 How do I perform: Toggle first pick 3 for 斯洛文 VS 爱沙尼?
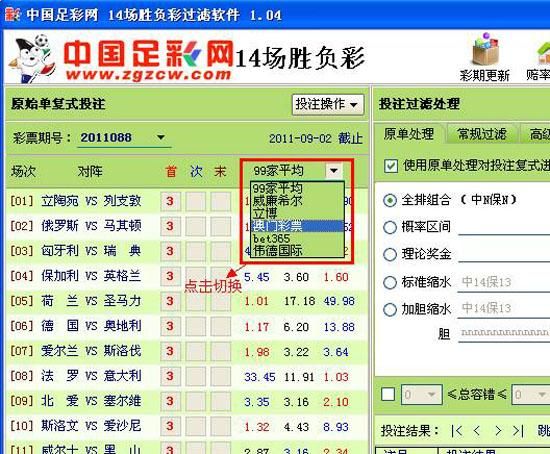click(170, 426)
